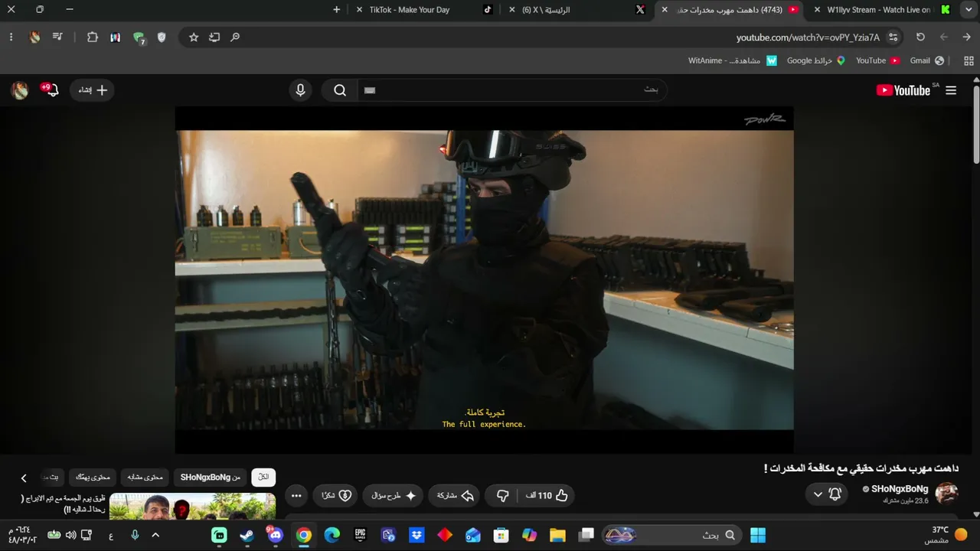
Task: Open more actions three-dot menu below video
Action: tap(296, 496)
